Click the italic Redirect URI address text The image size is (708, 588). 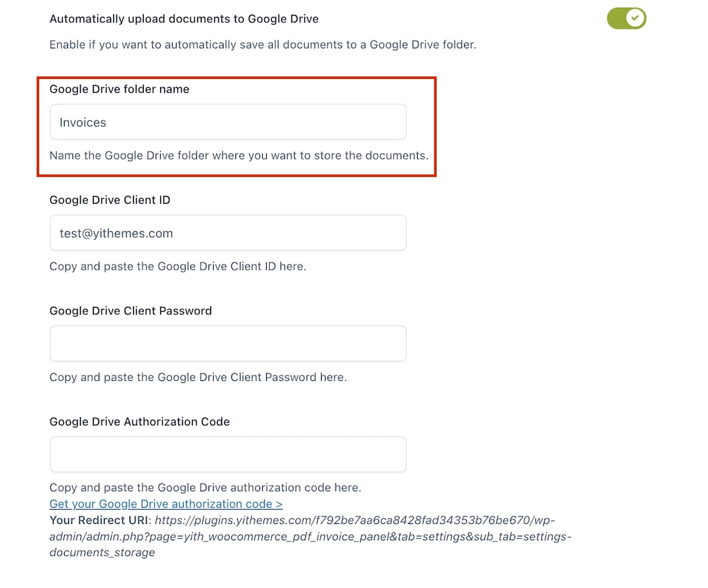[311, 536]
